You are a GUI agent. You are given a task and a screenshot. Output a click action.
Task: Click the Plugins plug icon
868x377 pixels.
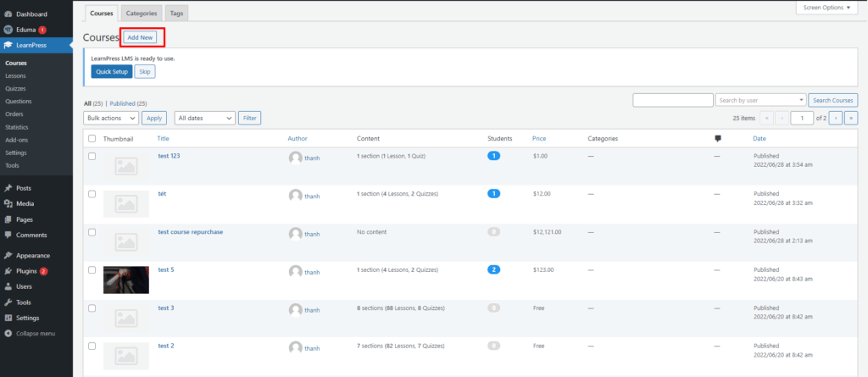[8, 271]
